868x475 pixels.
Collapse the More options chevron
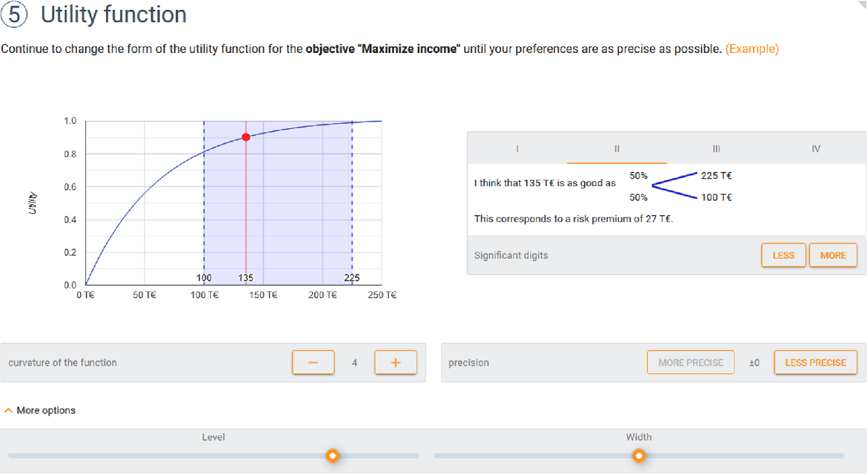[x=9, y=410]
